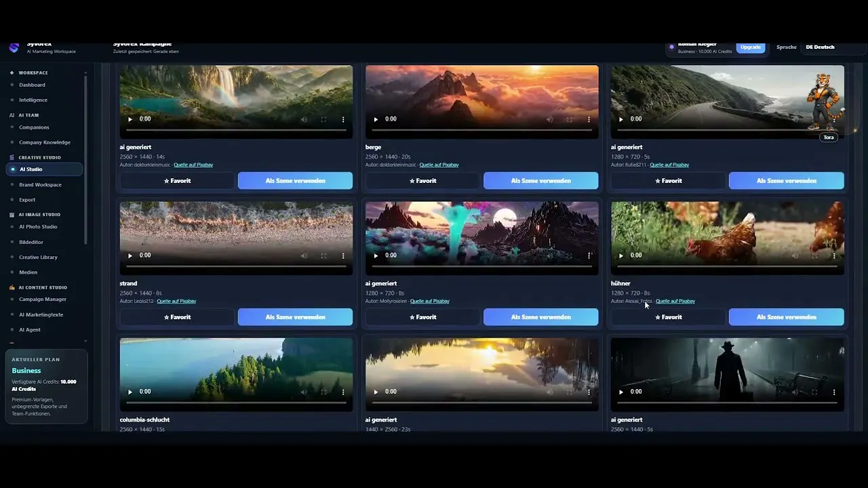Play the hühner video

[621, 256]
